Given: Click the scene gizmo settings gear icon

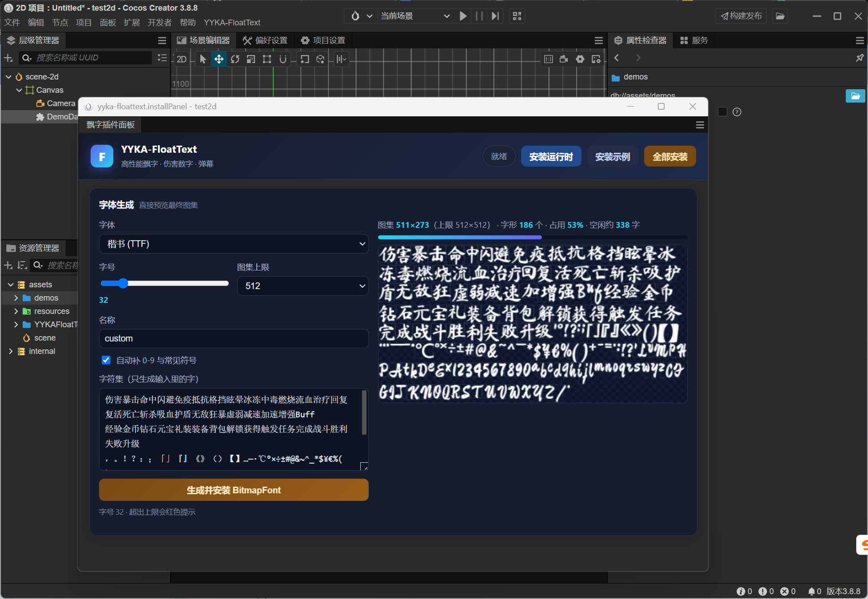Looking at the screenshot, I should [580, 59].
